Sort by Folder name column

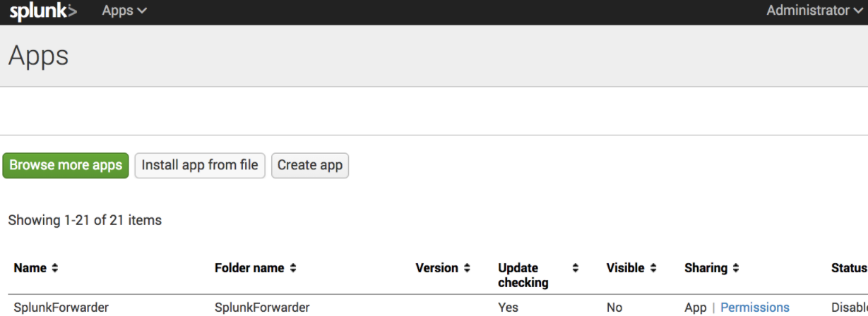coord(256,268)
